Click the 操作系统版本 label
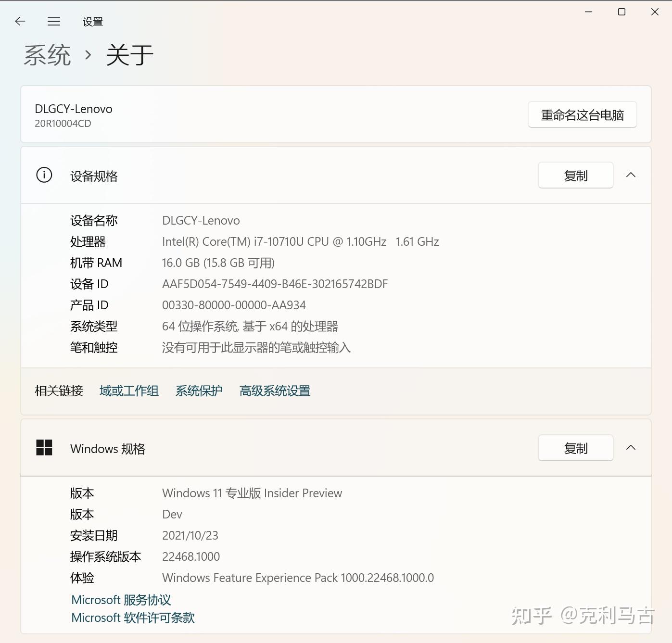672x643 pixels. coord(106,557)
